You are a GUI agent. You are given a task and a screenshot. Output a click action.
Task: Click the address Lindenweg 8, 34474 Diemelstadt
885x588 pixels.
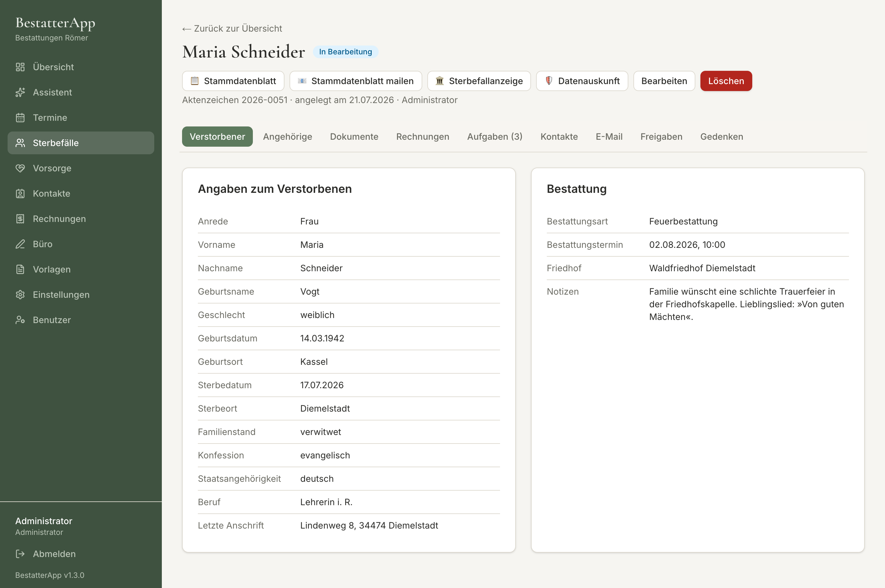[x=369, y=526]
